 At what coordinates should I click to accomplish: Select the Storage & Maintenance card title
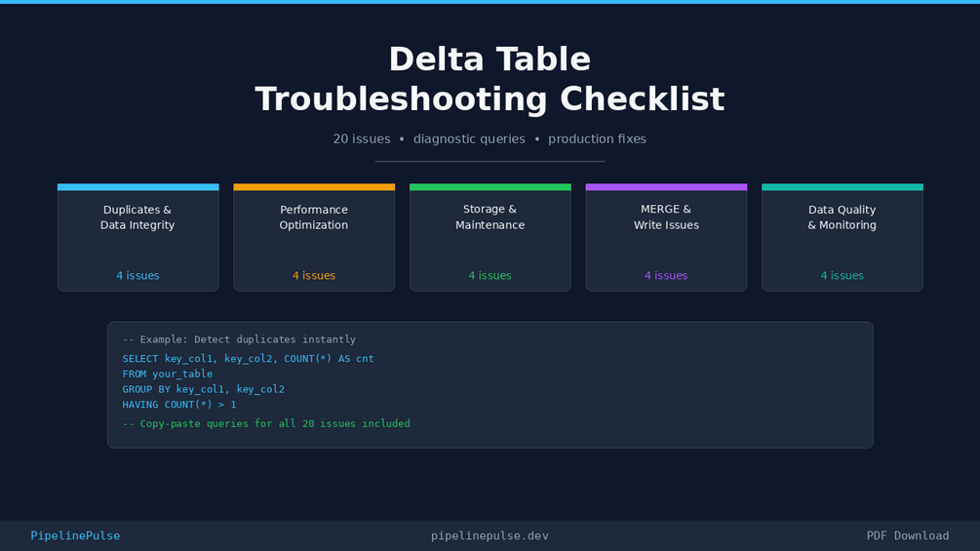(x=490, y=217)
